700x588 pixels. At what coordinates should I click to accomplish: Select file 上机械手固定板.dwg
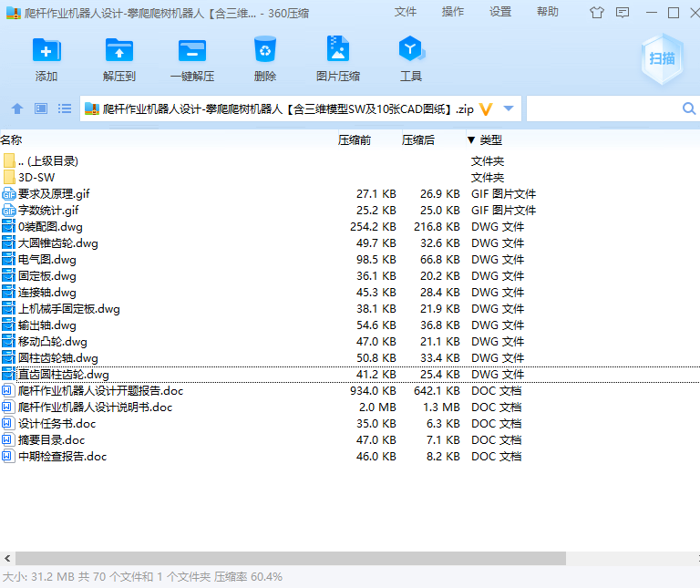click(x=68, y=309)
